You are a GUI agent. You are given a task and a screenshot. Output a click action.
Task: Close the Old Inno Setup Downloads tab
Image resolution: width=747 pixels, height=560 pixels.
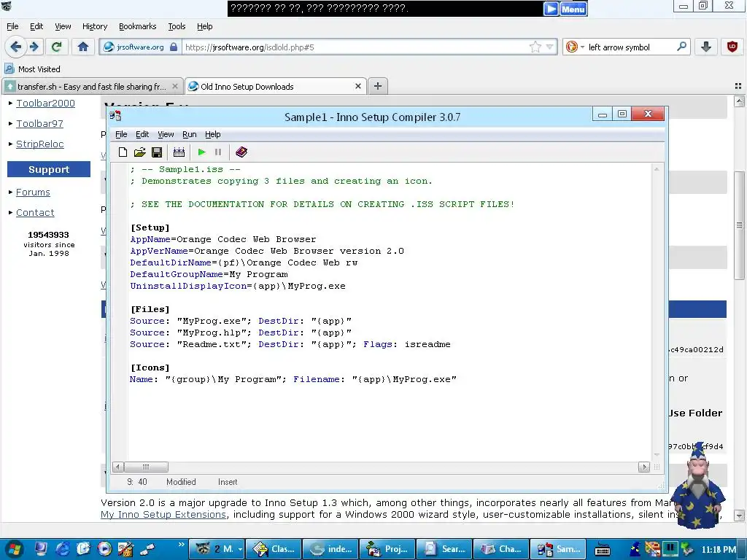pos(358,86)
